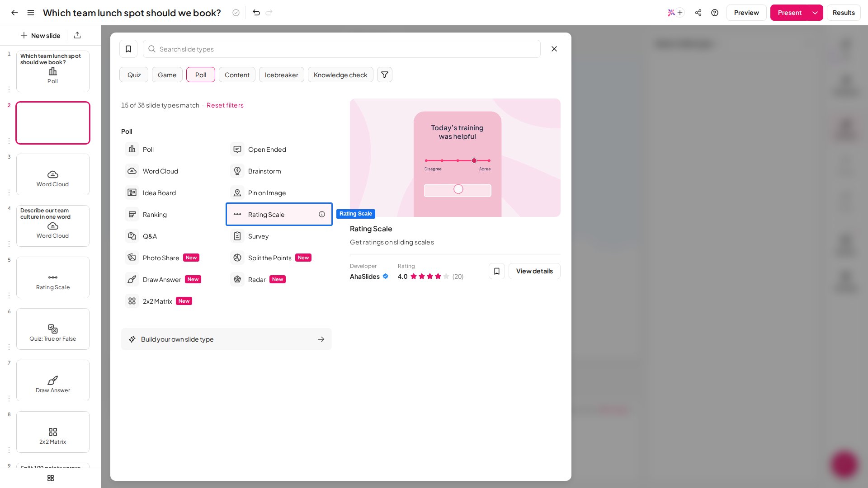Click the Present button
The image size is (868, 488).
click(x=789, y=13)
